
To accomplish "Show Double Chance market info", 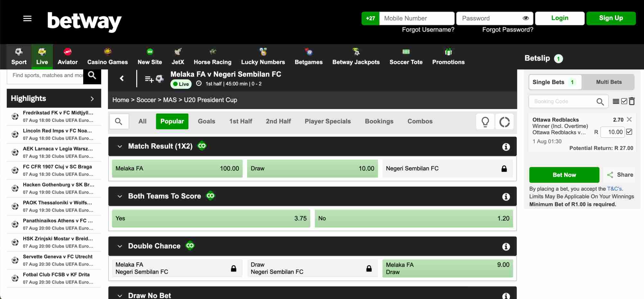I will [x=506, y=247].
